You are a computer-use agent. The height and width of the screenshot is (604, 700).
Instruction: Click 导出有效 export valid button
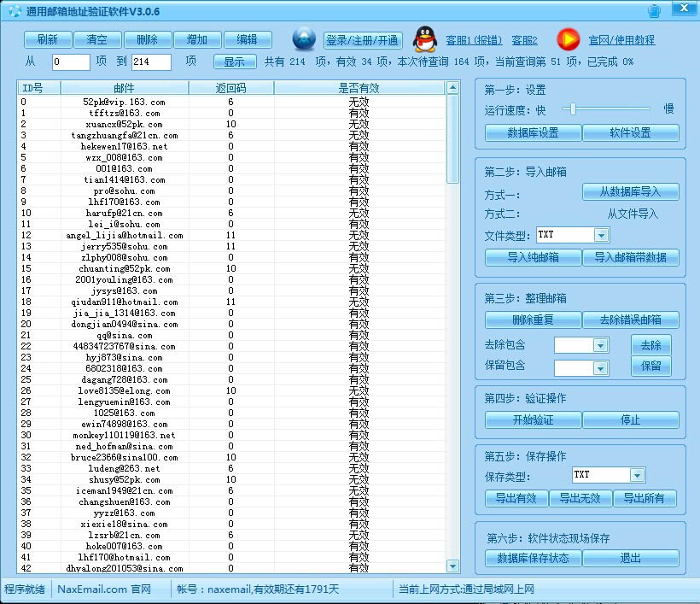coord(516,498)
